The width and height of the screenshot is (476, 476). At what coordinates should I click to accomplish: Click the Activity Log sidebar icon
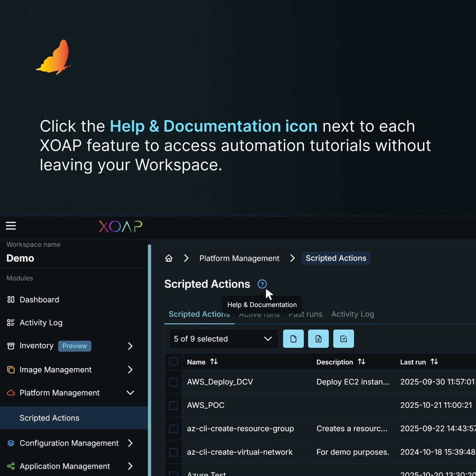pos(11,322)
